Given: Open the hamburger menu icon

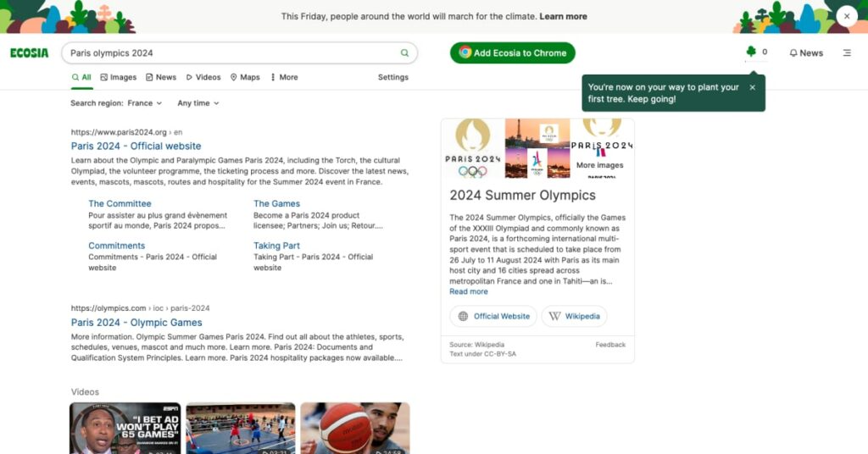Looking at the screenshot, I should pyautogui.click(x=846, y=53).
